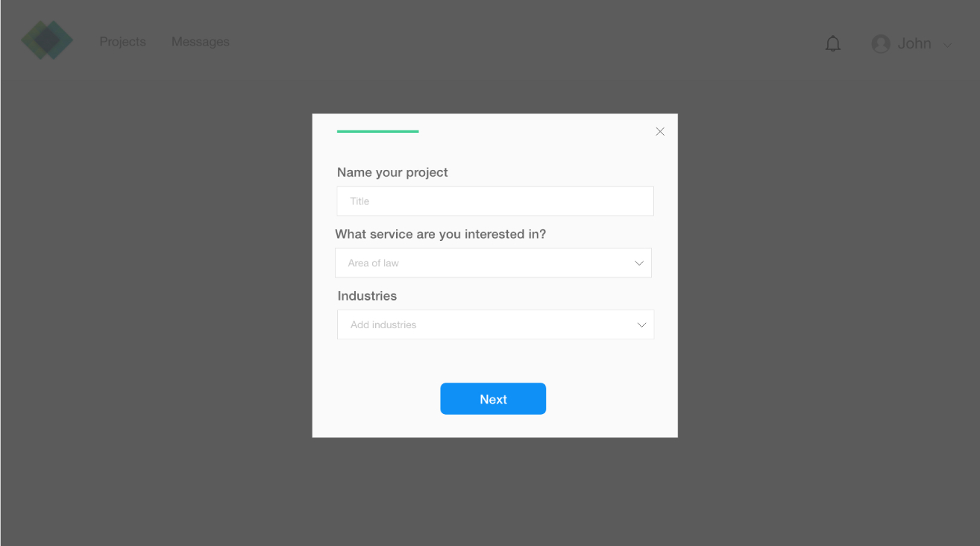Click the Add industries dropdown arrow

point(641,325)
